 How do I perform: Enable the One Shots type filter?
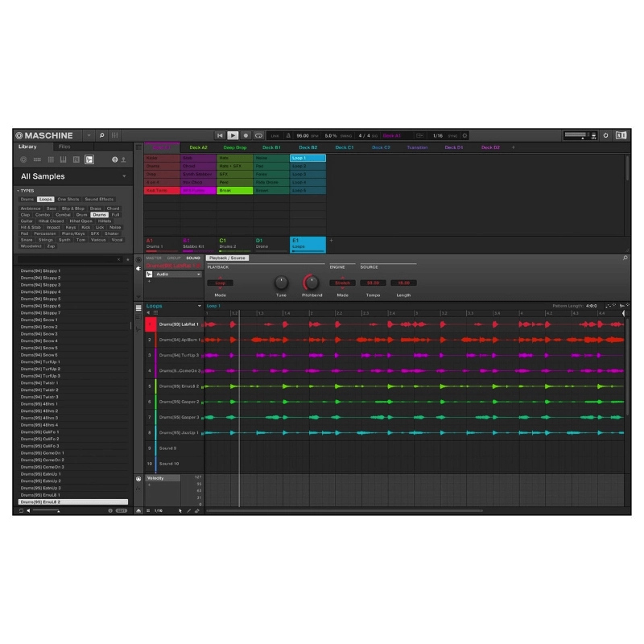[x=68, y=199]
